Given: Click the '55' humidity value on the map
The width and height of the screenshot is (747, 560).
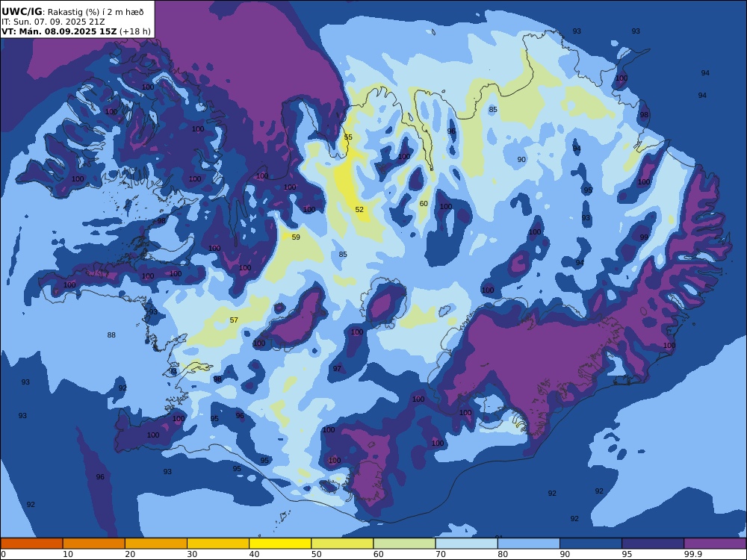Looking at the screenshot, I should 348,137.
